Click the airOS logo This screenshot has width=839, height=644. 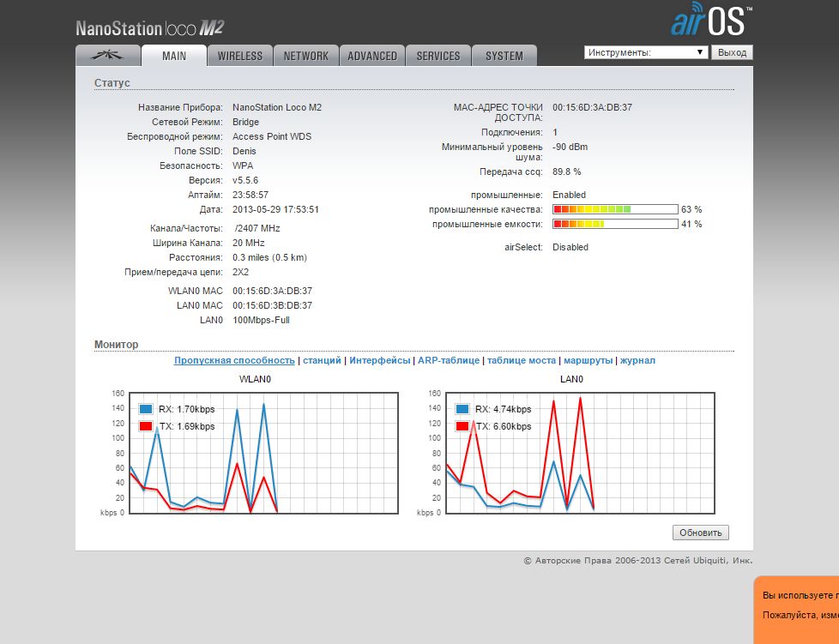pyautogui.click(x=712, y=19)
